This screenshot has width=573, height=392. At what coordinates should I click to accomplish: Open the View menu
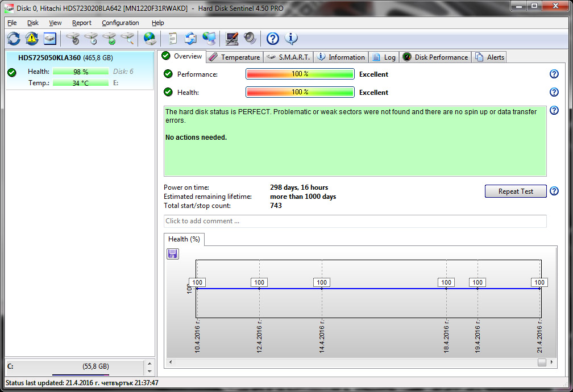pyautogui.click(x=55, y=23)
